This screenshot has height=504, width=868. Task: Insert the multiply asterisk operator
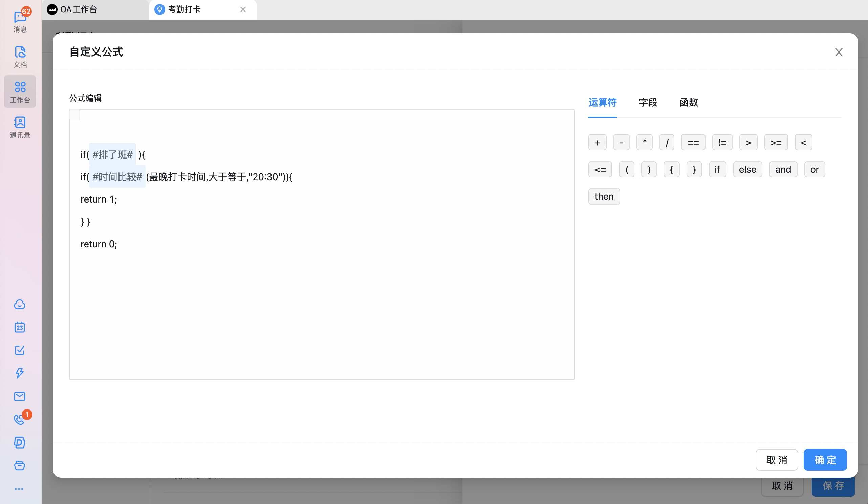tap(645, 142)
